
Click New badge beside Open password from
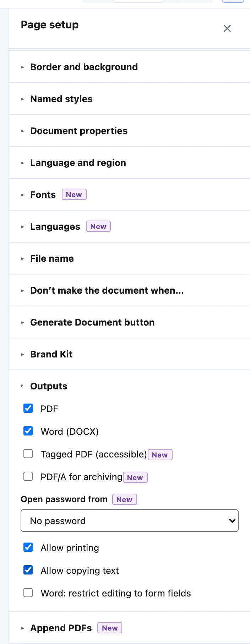click(125, 499)
